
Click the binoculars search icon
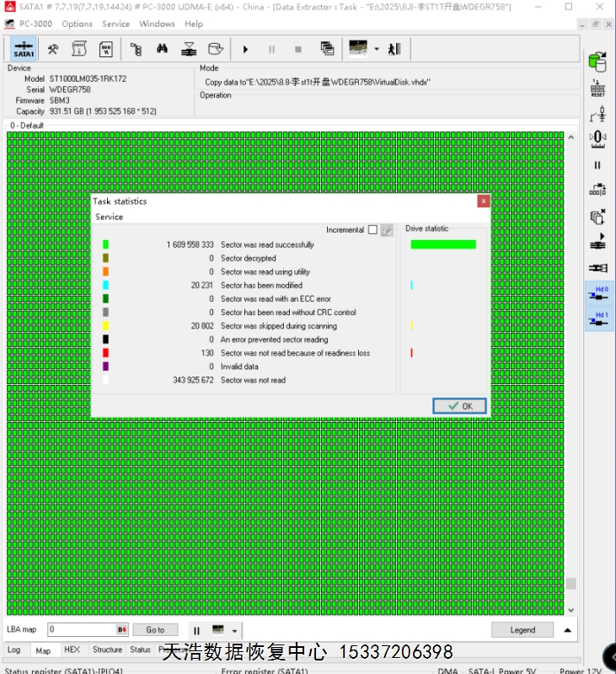click(x=162, y=49)
